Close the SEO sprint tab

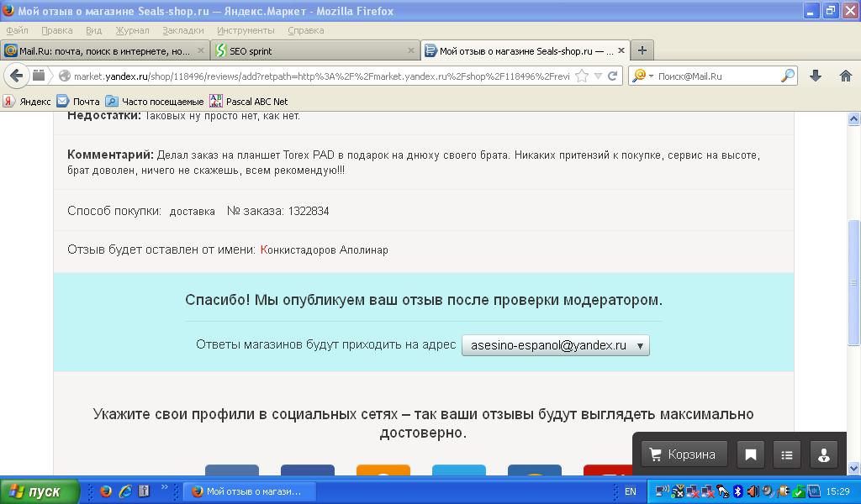(x=410, y=50)
